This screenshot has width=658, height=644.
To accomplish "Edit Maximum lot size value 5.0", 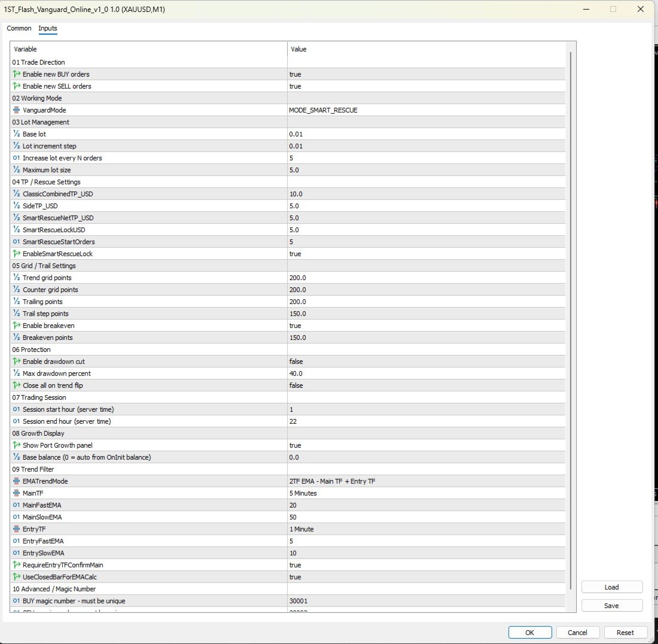I will tap(427, 170).
